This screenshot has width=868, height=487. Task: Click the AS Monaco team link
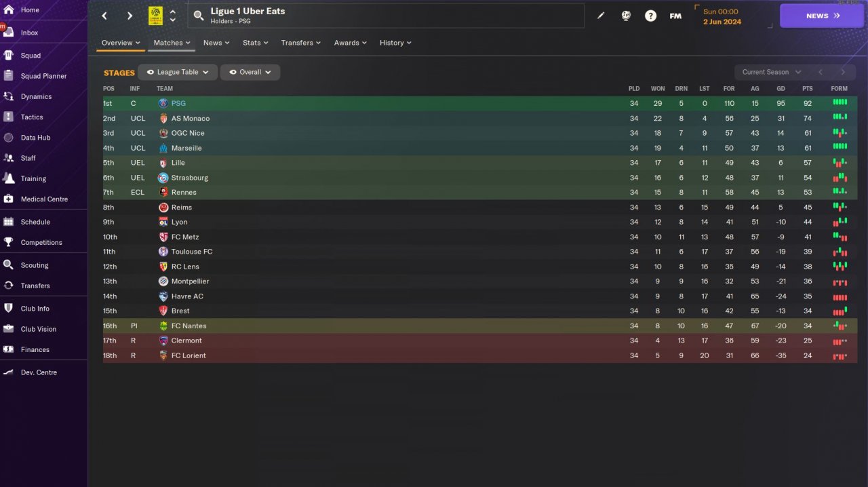[x=190, y=119]
